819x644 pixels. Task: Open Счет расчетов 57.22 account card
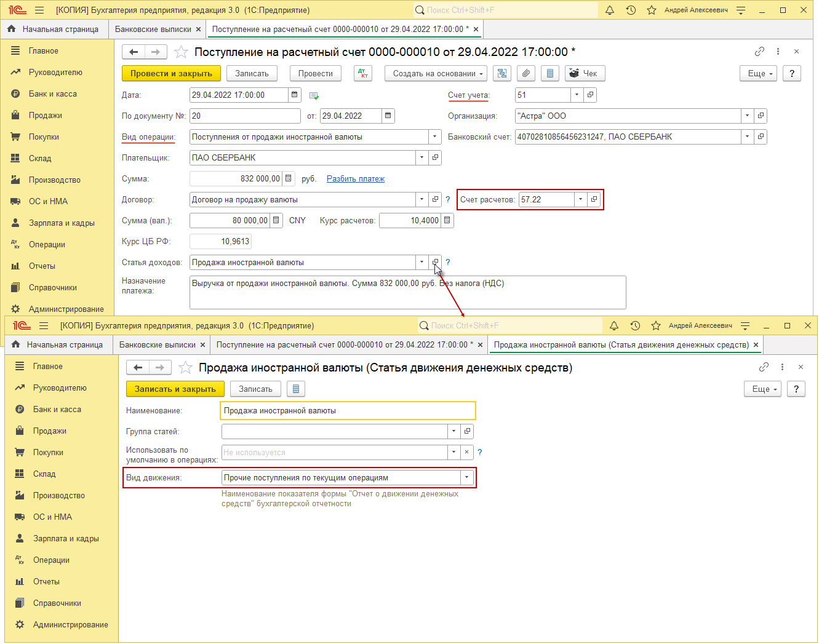click(x=594, y=199)
